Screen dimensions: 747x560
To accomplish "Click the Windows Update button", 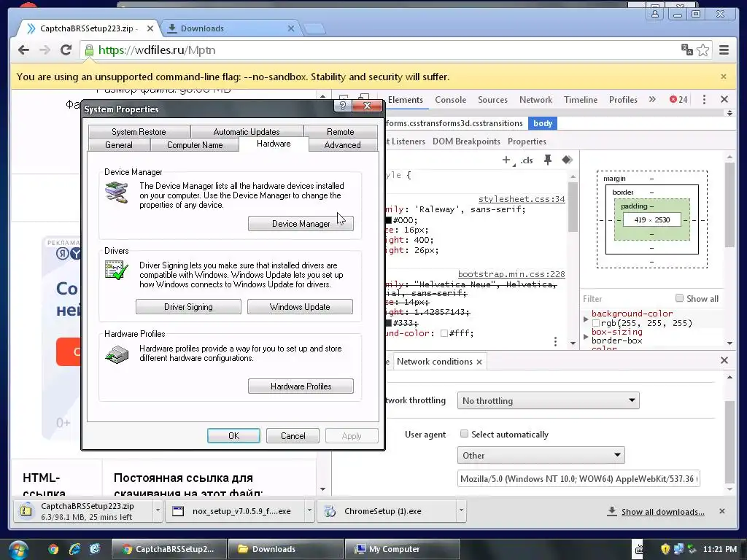I will click(300, 307).
